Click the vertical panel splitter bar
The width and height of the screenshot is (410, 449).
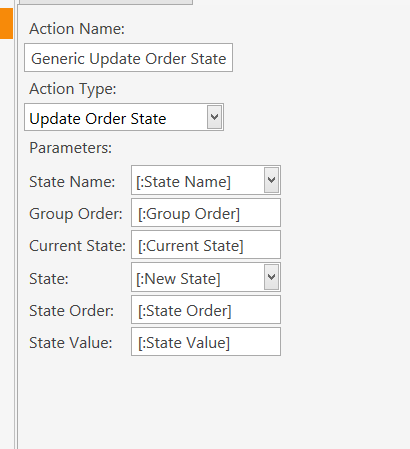[x=16, y=224]
